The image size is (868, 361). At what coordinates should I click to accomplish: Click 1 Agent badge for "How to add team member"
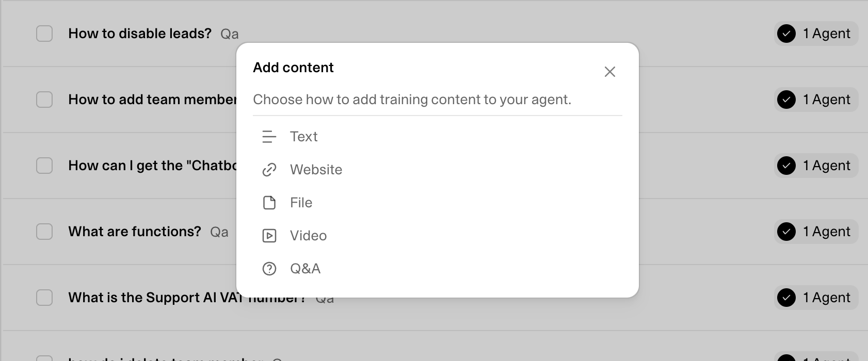click(816, 100)
